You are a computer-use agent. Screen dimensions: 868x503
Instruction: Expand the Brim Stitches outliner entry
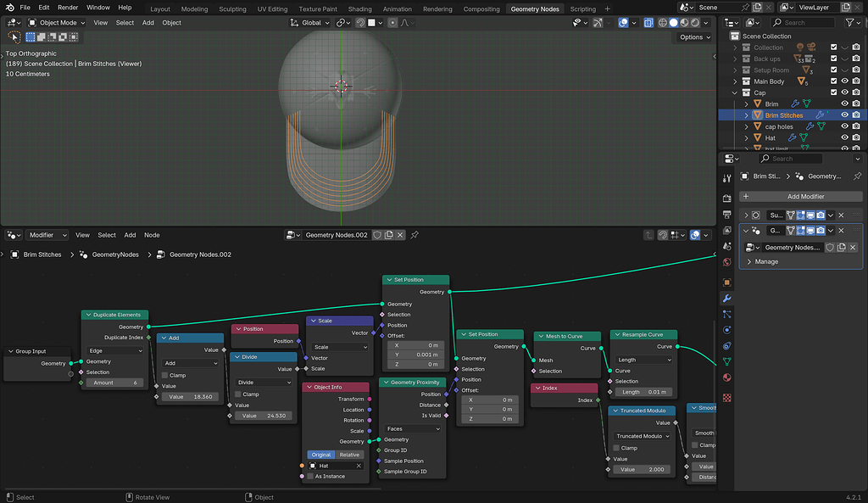pyautogui.click(x=746, y=115)
